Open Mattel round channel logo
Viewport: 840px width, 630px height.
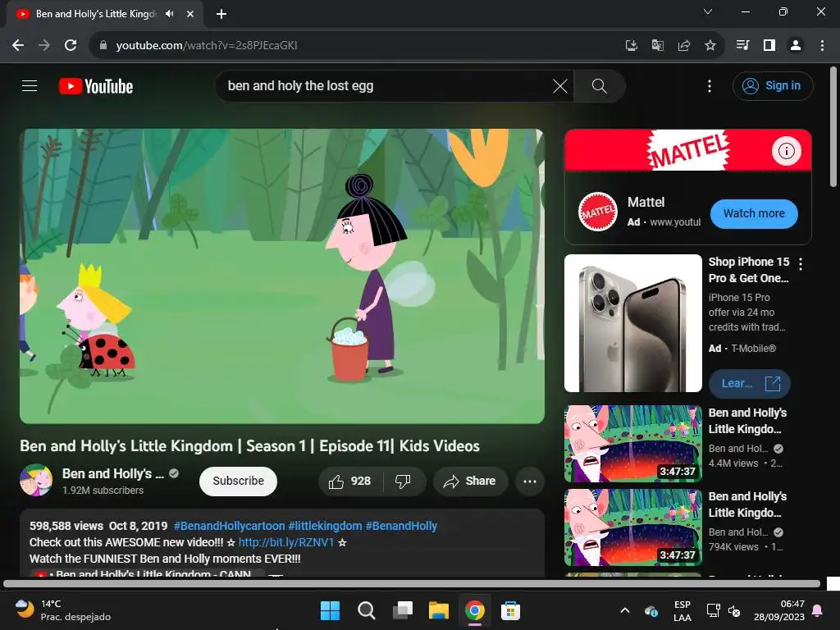click(598, 212)
